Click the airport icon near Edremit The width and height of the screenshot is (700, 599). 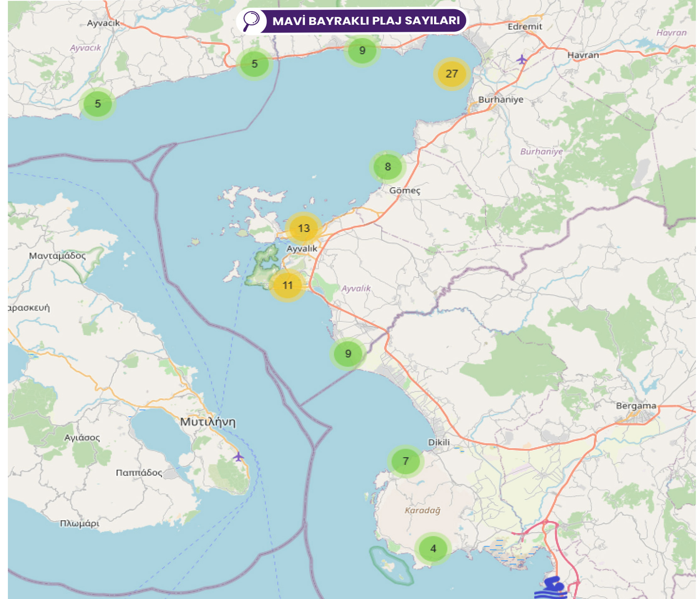pos(522,60)
